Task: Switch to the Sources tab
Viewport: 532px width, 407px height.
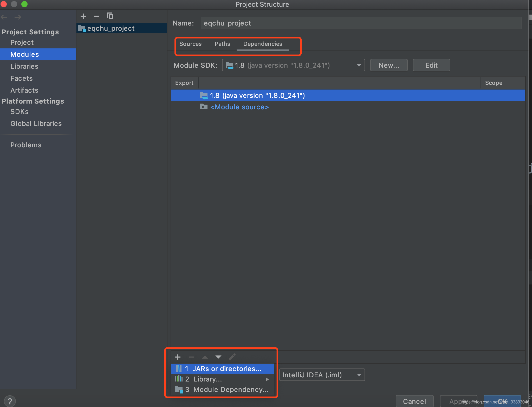Action: coord(190,44)
